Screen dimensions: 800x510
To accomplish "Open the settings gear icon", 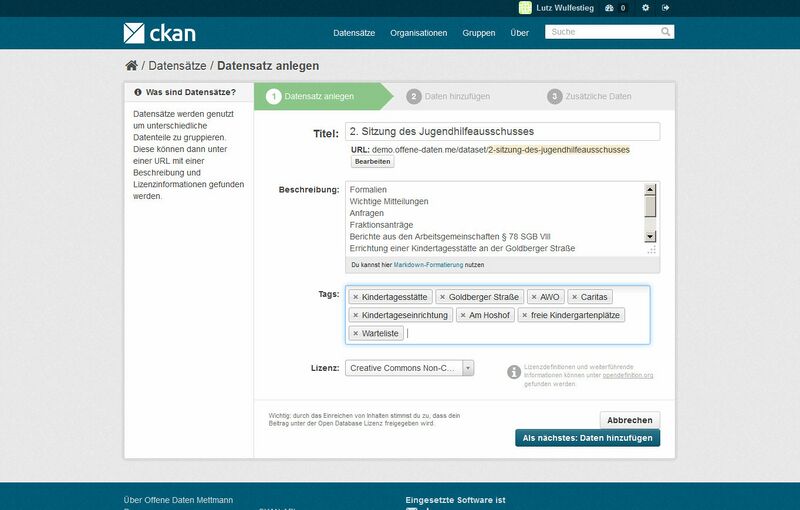I will (x=645, y=8).
